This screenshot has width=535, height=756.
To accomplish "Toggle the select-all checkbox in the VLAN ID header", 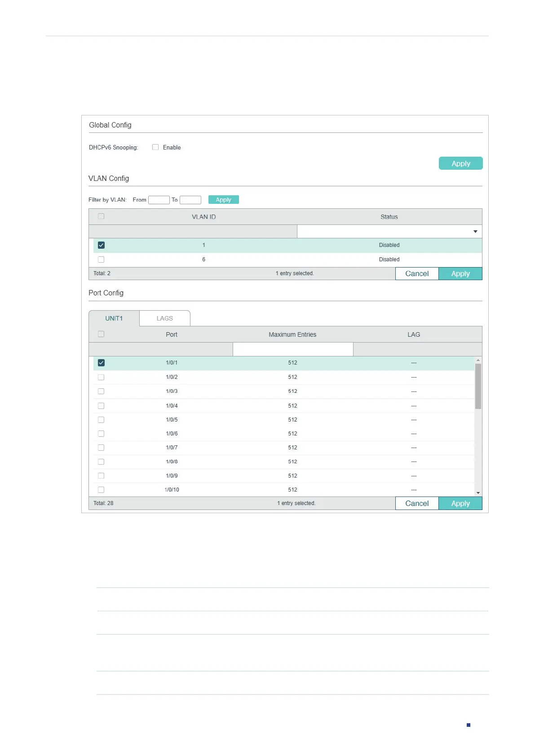I will [x=101, y=216].
